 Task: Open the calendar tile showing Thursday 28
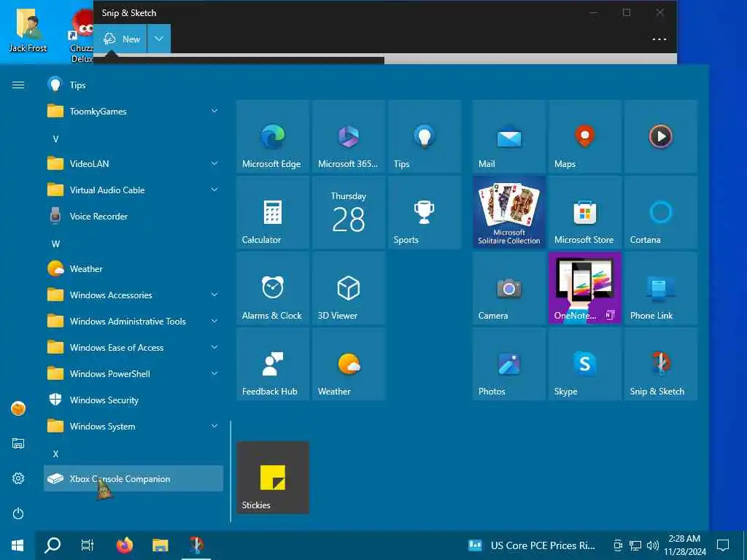pyautogui.click(x=348, y=212)
